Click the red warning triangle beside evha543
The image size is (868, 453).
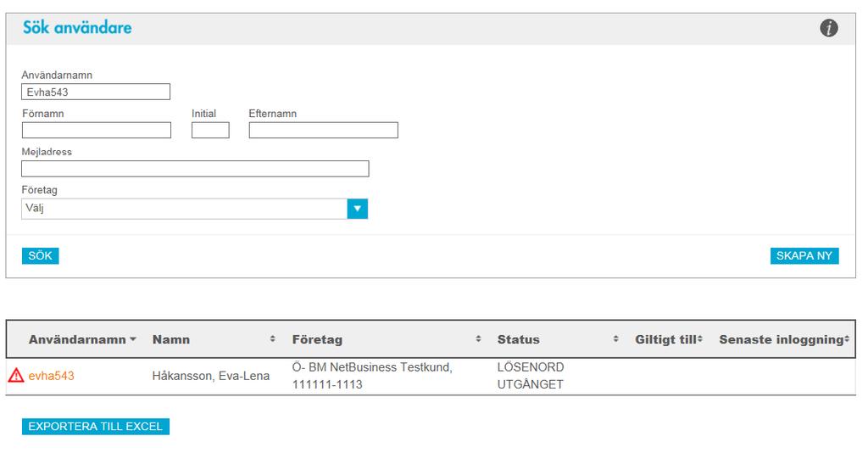(16, 376)
